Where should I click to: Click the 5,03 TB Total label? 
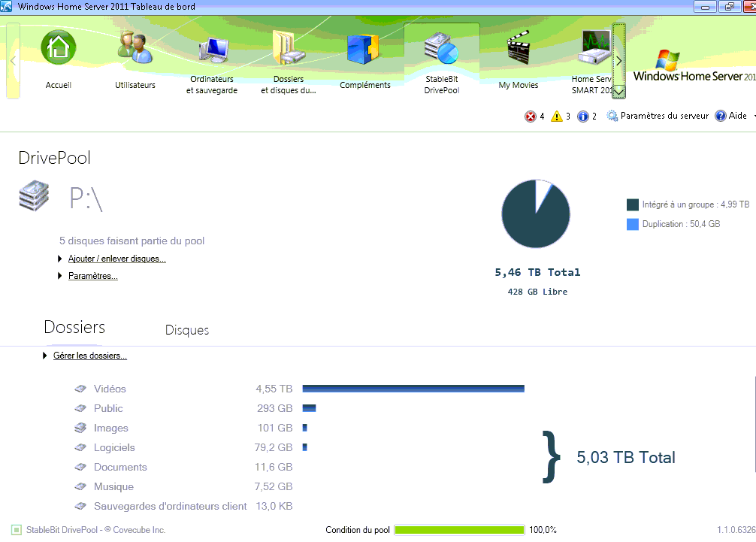626,457
